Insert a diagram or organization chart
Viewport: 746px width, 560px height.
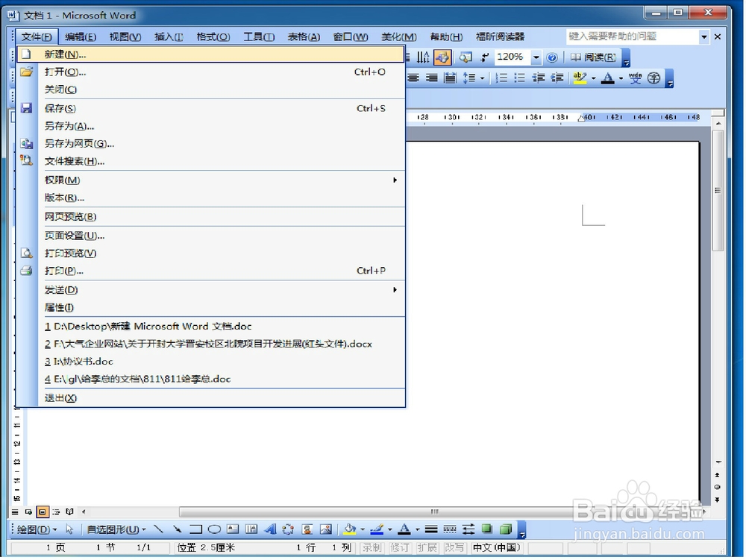click(x=288, y=529)
